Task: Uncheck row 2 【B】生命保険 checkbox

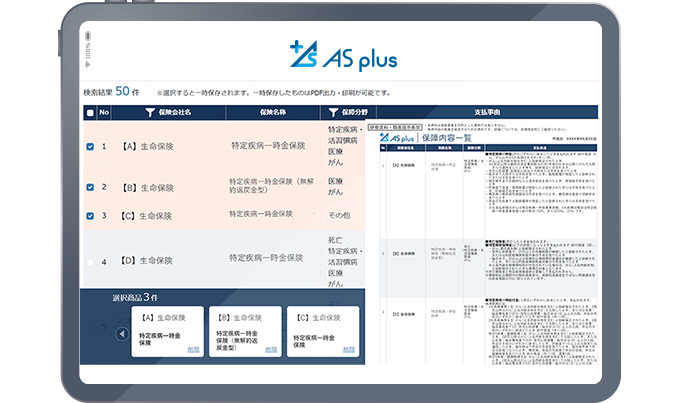Action: [90, 187]
